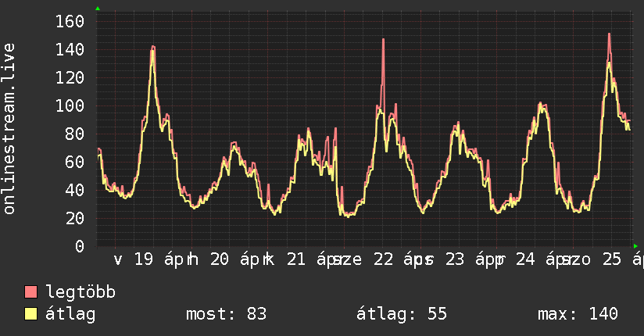Click the x-axis date label 24

pos(525,259)
